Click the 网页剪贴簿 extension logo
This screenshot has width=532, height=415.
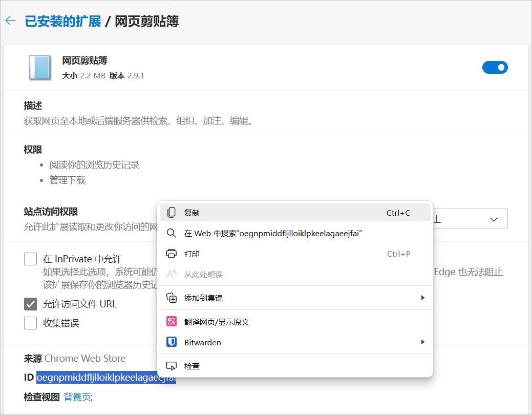click(x=40, y=68)
